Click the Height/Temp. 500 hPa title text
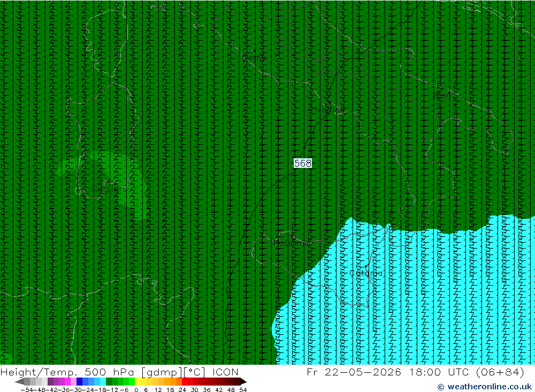The height and width of the screenshot is (392, 535). coord(67,372)
